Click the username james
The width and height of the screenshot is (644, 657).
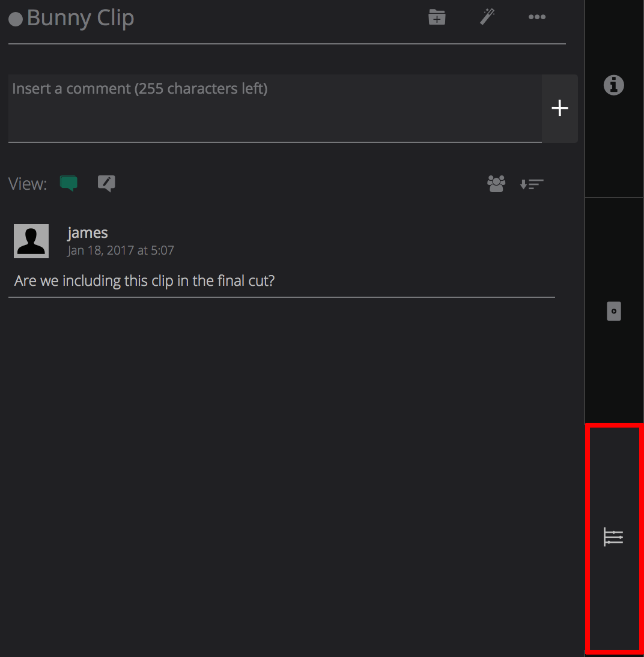tap(88, 232)
